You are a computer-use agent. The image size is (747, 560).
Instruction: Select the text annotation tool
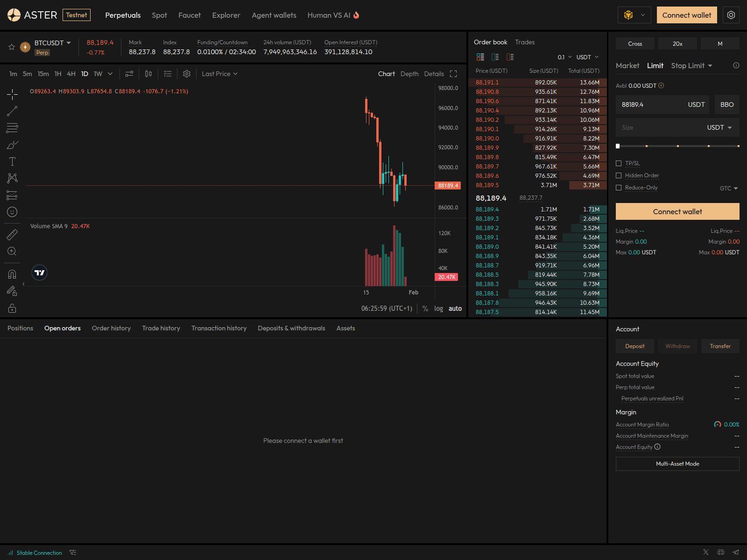[x=12, y=161]
